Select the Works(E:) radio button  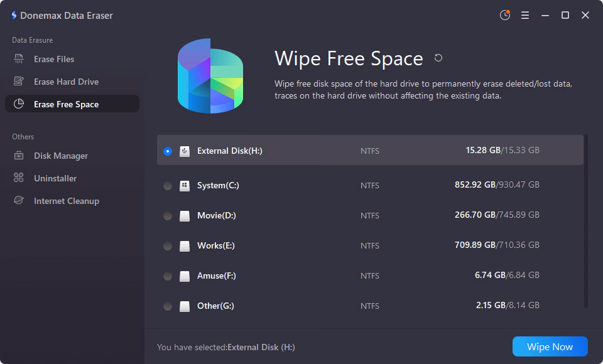point(168,246)
